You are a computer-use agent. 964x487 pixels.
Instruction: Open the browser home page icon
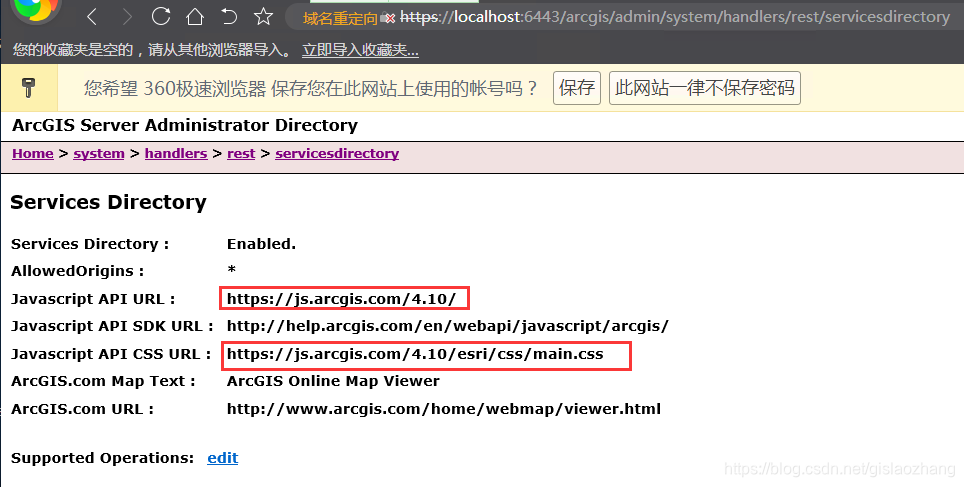195,16
